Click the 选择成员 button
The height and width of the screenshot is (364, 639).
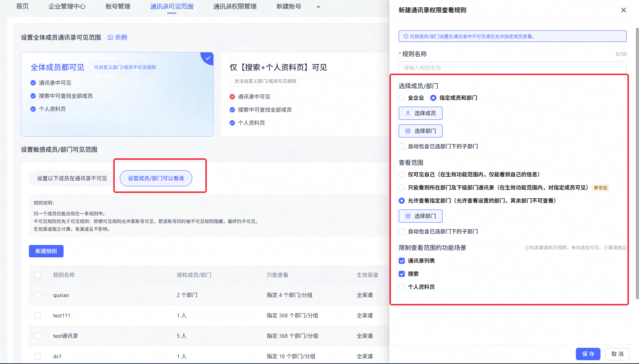(x=421, y=113)
